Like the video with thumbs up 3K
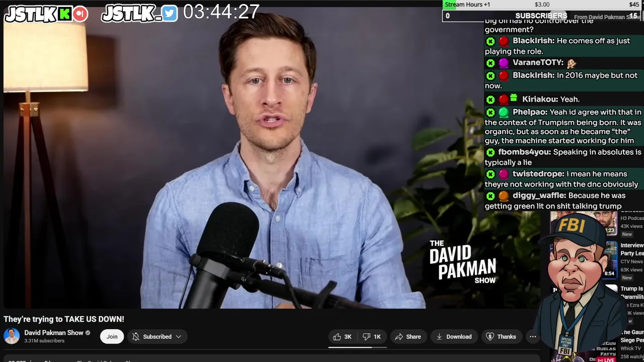The image size is (644, 362). coord(343,337)
